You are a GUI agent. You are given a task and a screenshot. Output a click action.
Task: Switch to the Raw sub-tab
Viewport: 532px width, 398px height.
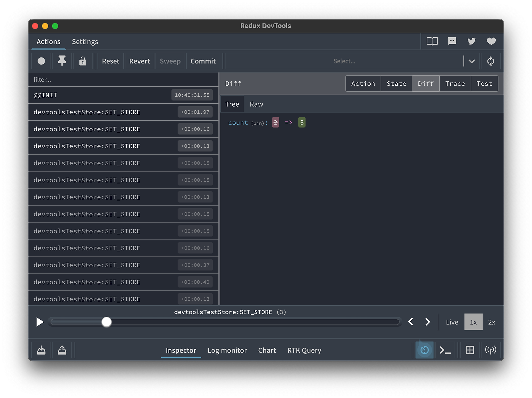coord(256,104)
